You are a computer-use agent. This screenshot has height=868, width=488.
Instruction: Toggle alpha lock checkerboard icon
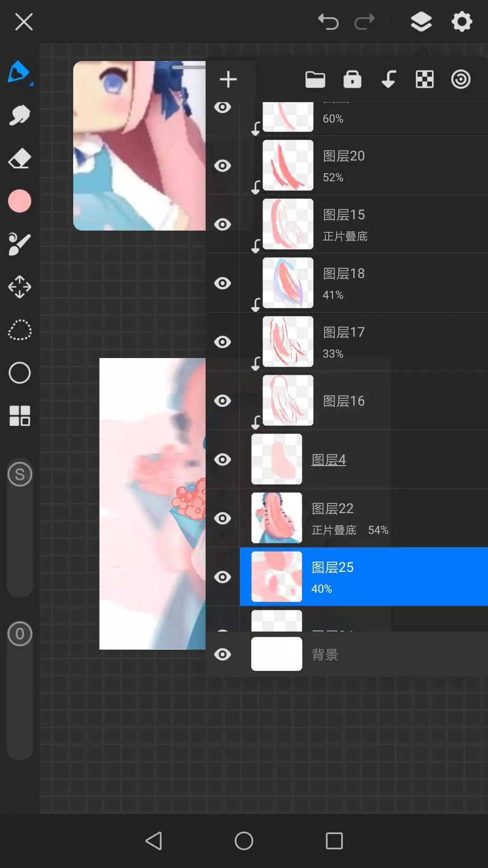pos(425,80)
